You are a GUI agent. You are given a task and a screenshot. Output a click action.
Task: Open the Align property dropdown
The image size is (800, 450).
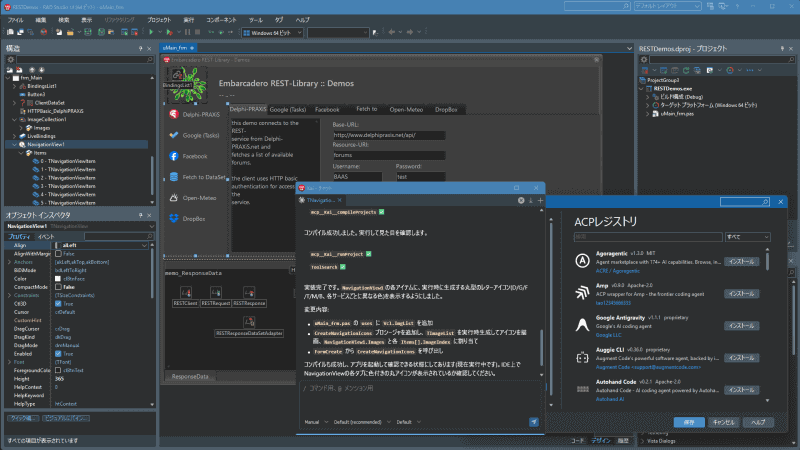tap(144, 245)
